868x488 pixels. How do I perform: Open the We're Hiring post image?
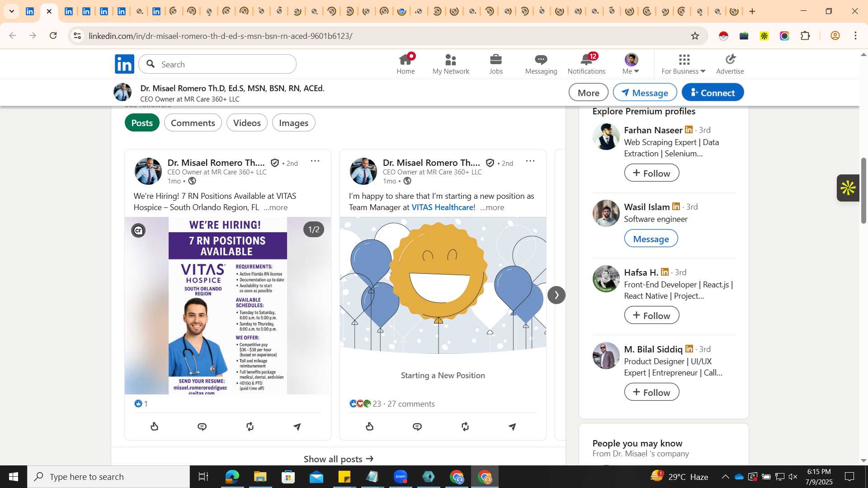coord(228,305)
